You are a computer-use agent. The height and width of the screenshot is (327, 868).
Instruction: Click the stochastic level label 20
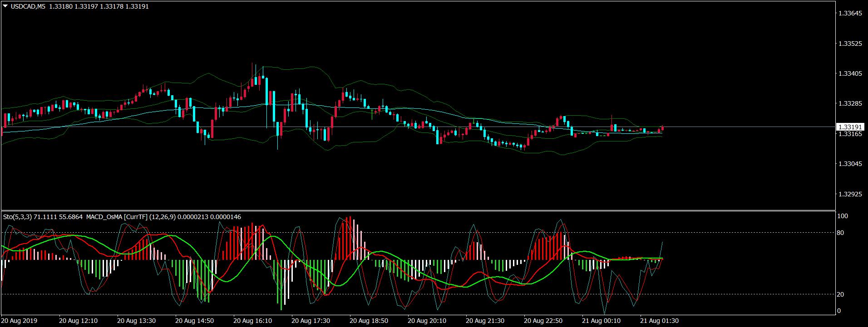pos(841,294)
